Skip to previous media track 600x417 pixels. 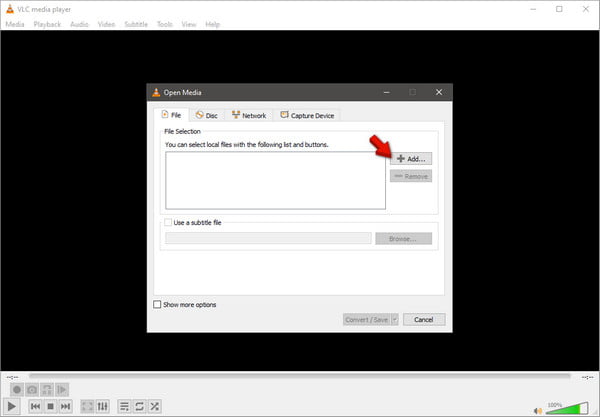pos(35,406)
